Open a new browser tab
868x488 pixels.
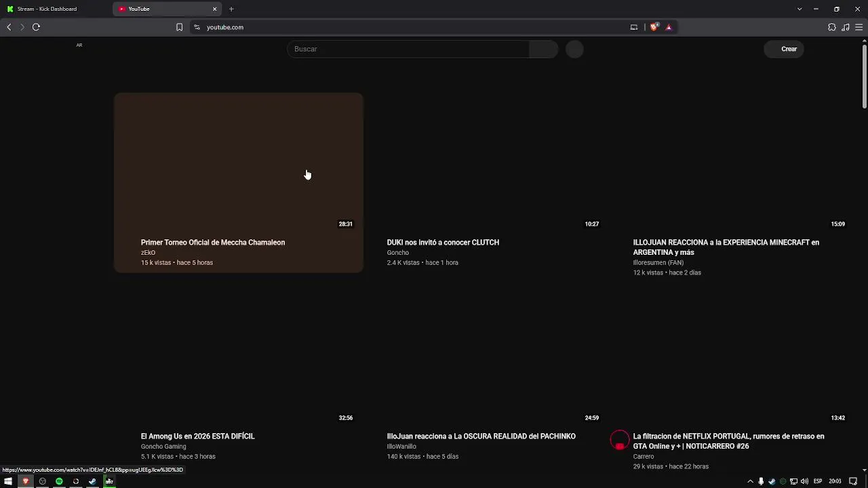[231, 9]
